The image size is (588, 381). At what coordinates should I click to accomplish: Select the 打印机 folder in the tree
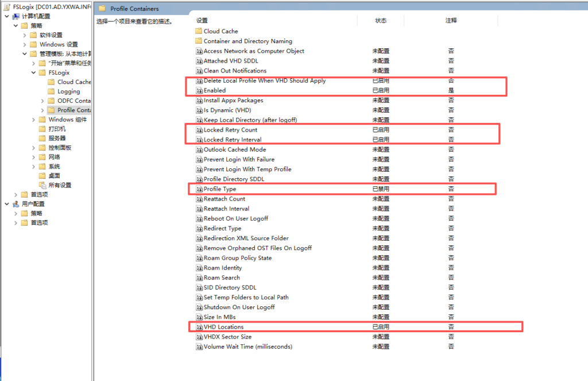tap(57, 129)
